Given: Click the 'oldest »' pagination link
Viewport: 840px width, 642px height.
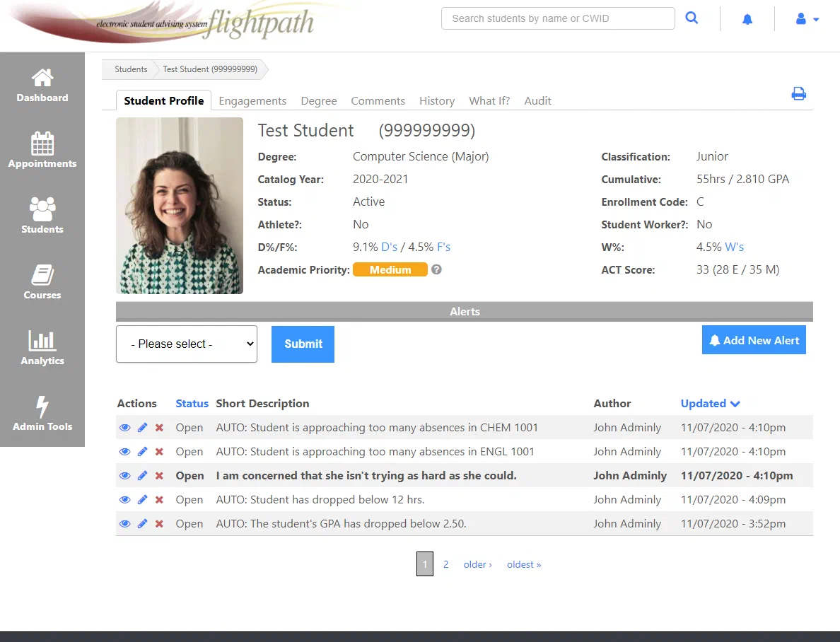Looking at the screenshot, I should point(524,564).
